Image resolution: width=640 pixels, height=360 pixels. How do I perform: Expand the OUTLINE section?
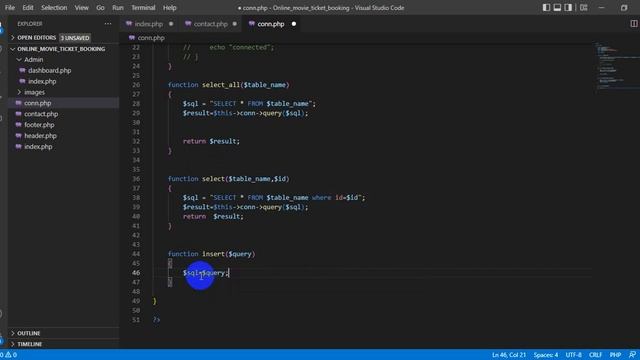coord(29,333)
